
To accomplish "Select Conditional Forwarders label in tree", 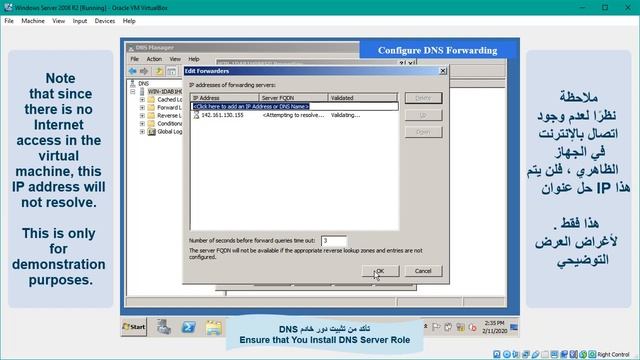I will (x=169, y=124).
